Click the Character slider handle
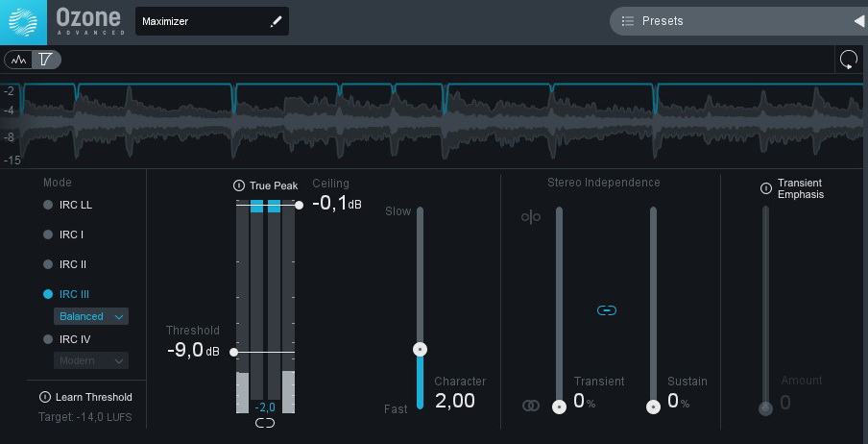Screen dimensions: 868x444 [x=421, y=349]
